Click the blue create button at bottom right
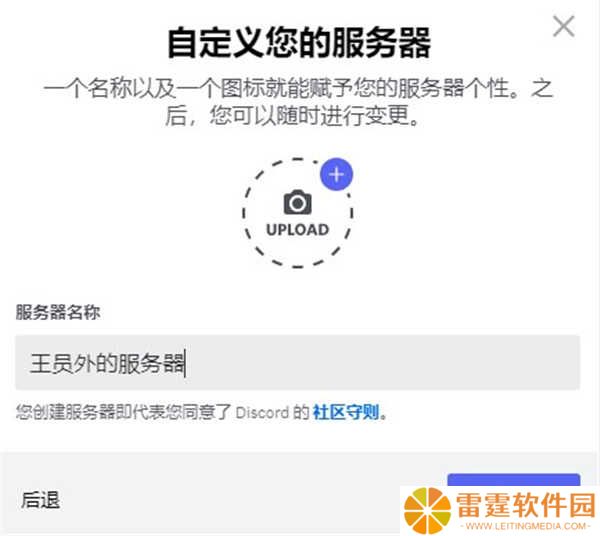Screen dimensions: 600x536 [514, 480]
